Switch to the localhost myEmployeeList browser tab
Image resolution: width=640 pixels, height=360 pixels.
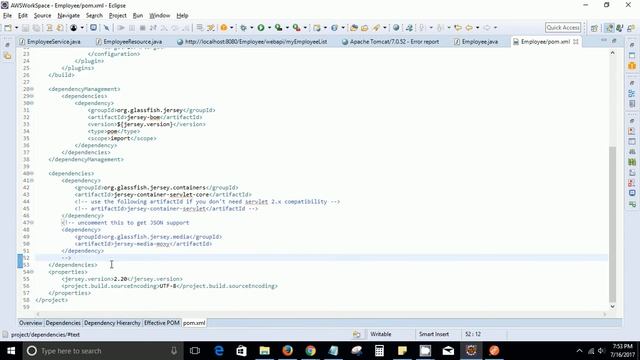point(252,42)
